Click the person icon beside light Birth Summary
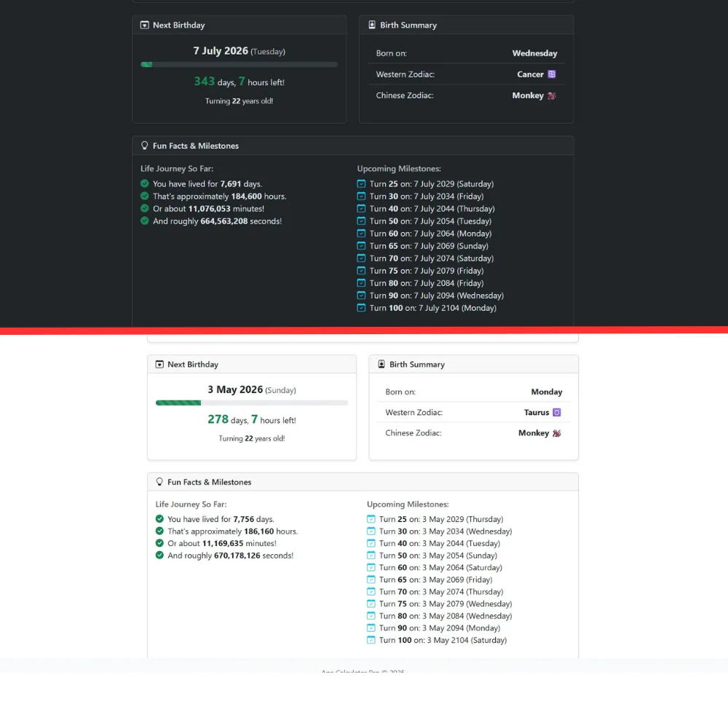The height and width of the screenshot is (728, 728). tap(381, 364)
